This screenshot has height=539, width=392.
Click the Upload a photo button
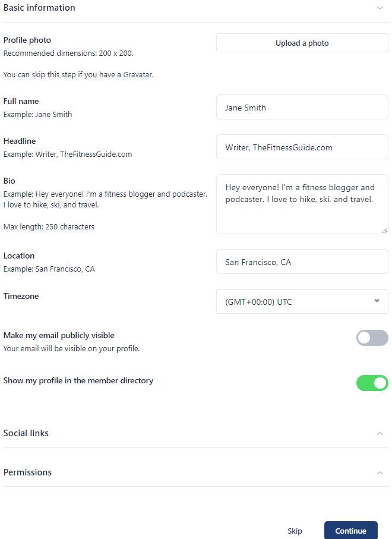pyautogui.click(x=302, y=42)
